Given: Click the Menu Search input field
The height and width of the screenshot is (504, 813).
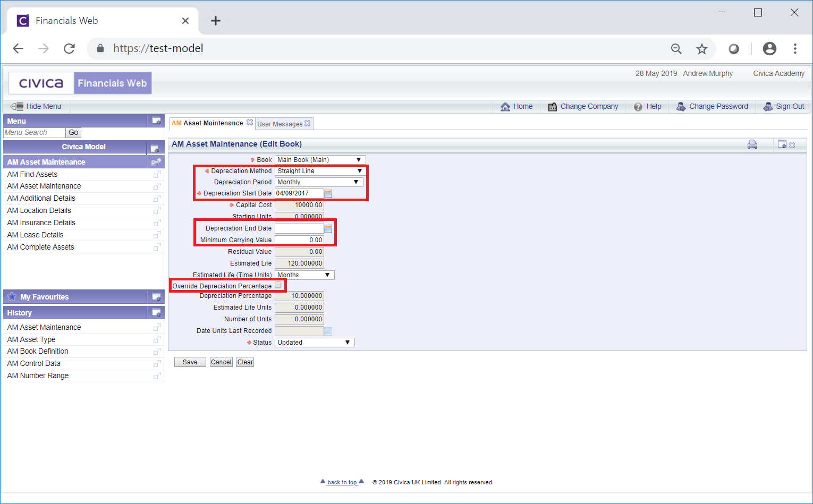Looking at the screenshot, I should (34, 133).
